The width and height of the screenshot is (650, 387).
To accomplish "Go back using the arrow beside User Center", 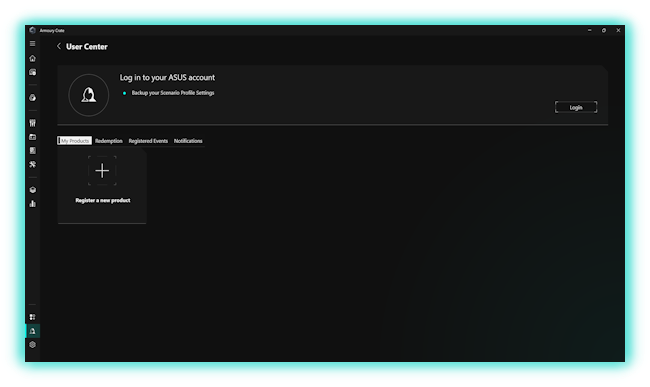I will point(59,46).
